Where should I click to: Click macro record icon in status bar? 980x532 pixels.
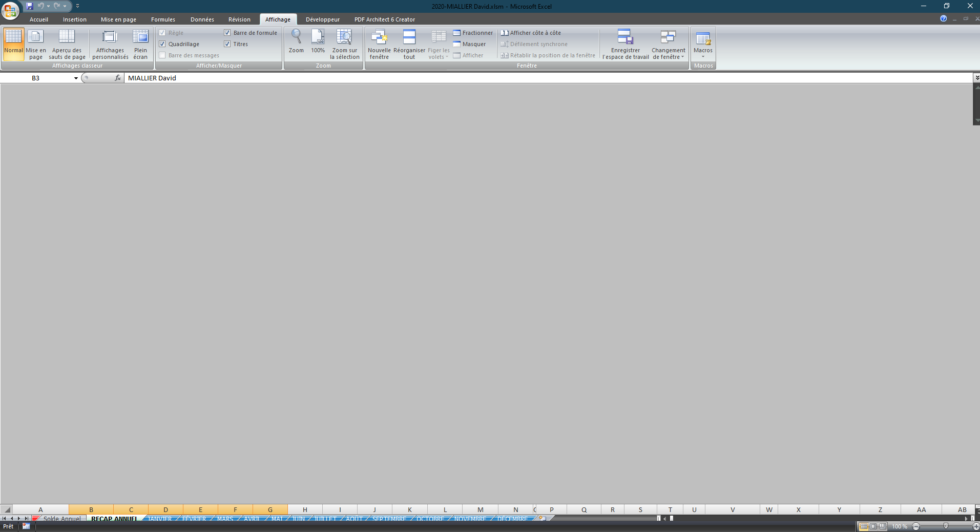(x=26, y=526)
